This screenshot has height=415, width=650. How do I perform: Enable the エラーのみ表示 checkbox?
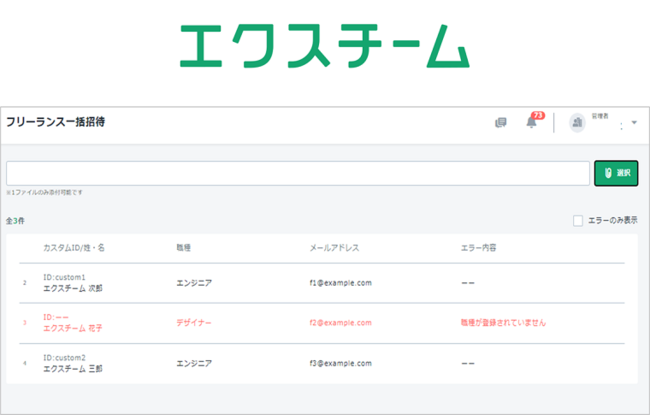pyautogui.click(x=578, y=220)
